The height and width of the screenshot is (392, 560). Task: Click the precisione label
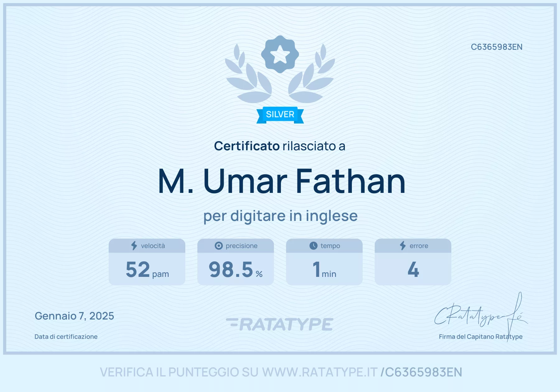click(241, 246)
